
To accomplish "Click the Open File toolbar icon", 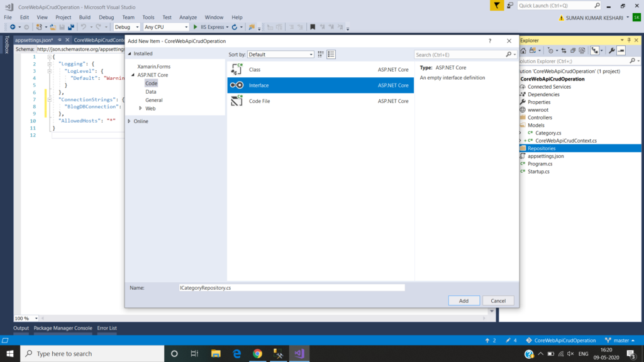I will (x=53, y=27).
